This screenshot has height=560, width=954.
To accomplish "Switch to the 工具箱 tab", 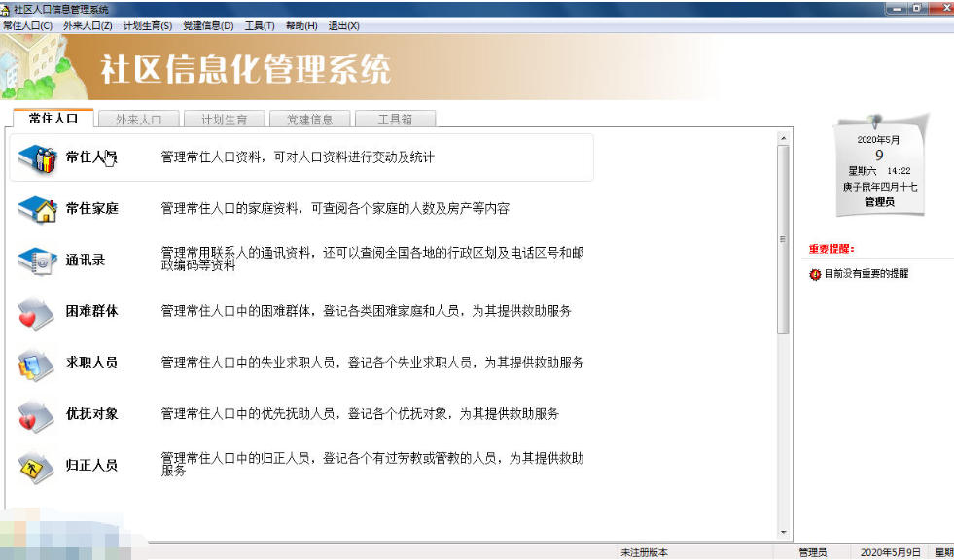I will pyautogui.click(x=395, y=120).
